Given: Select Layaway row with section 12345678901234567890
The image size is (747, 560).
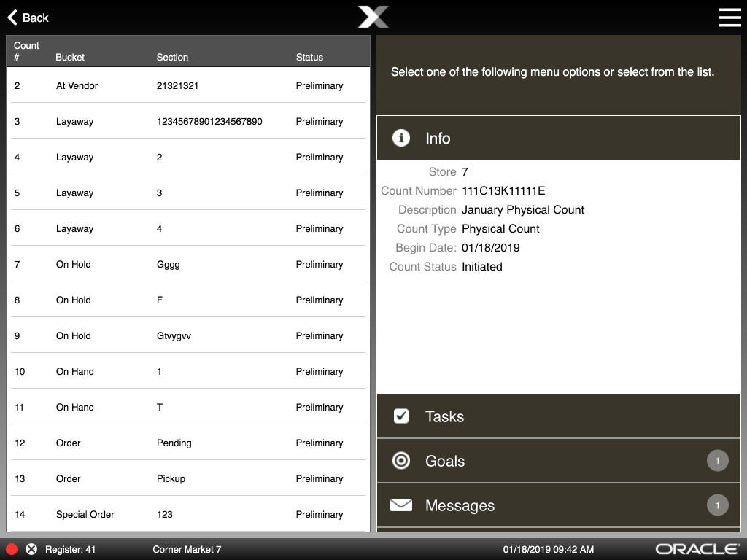Looking at the screenshot, I should pos(188,120).
